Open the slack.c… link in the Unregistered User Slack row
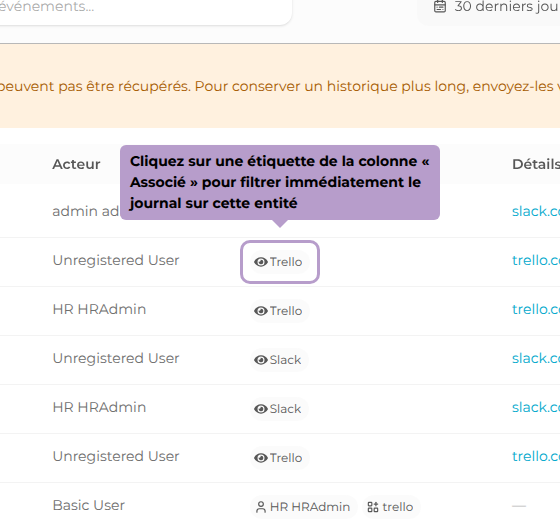The image size is (560, 524). (x=536, y=358)
